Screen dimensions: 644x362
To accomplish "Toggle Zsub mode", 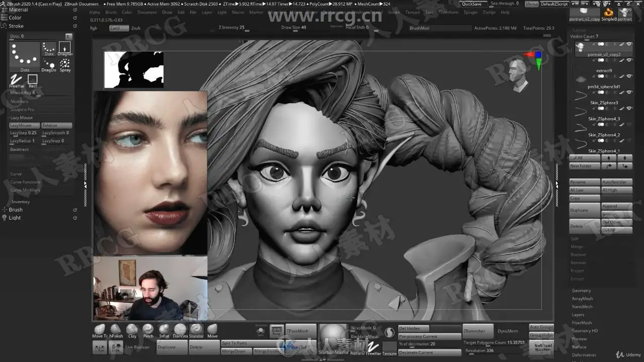I will [x=136, y=28].
